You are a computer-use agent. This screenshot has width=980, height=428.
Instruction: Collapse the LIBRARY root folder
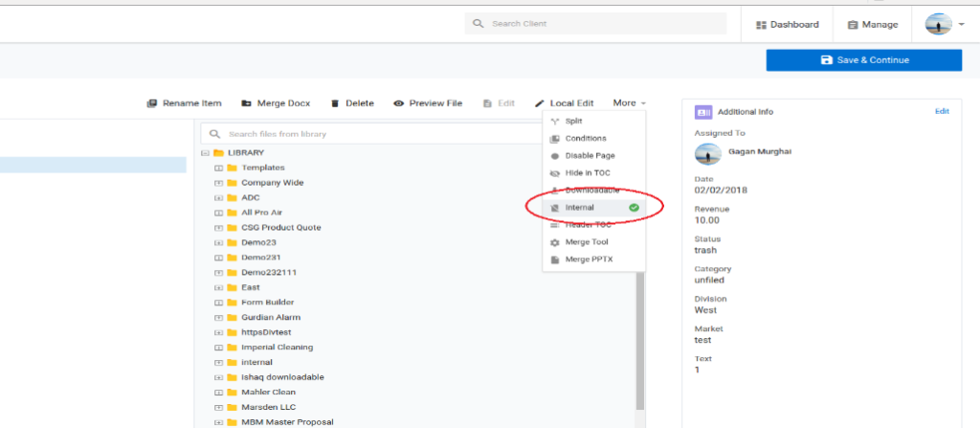(x=205, y=153)
